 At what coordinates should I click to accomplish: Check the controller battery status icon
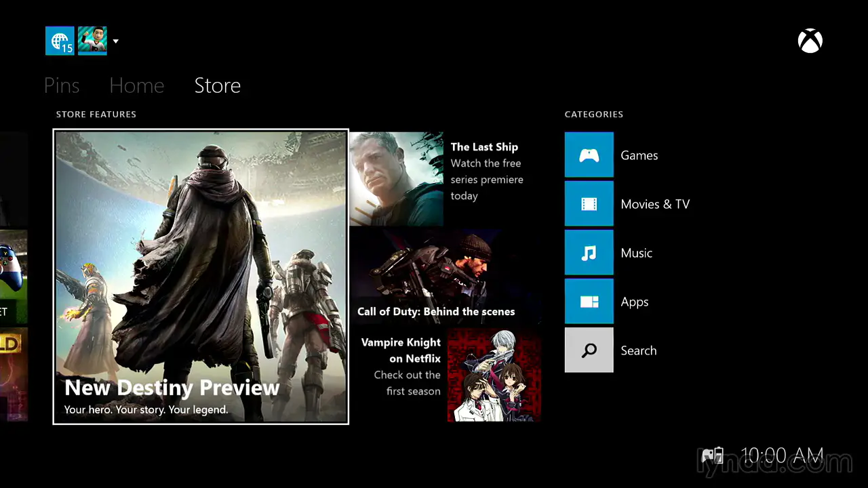712,455
